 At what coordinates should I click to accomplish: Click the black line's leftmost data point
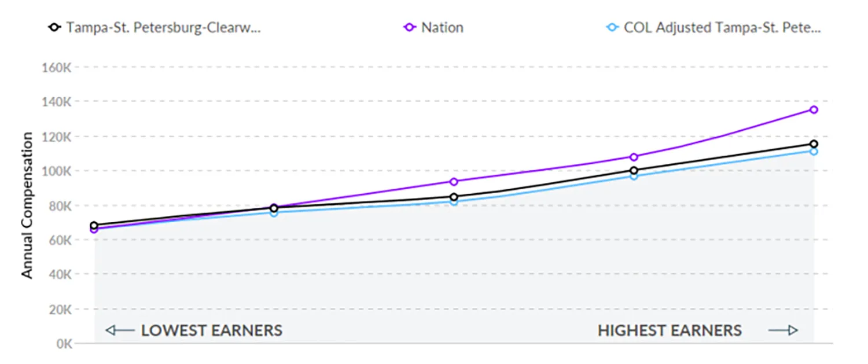click(x=94, y=225)
